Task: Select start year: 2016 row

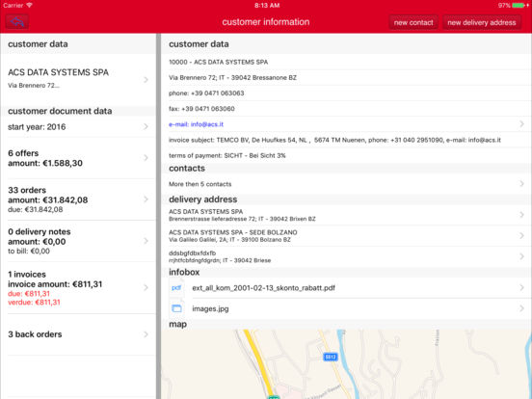Action: [x=78, y=126]
